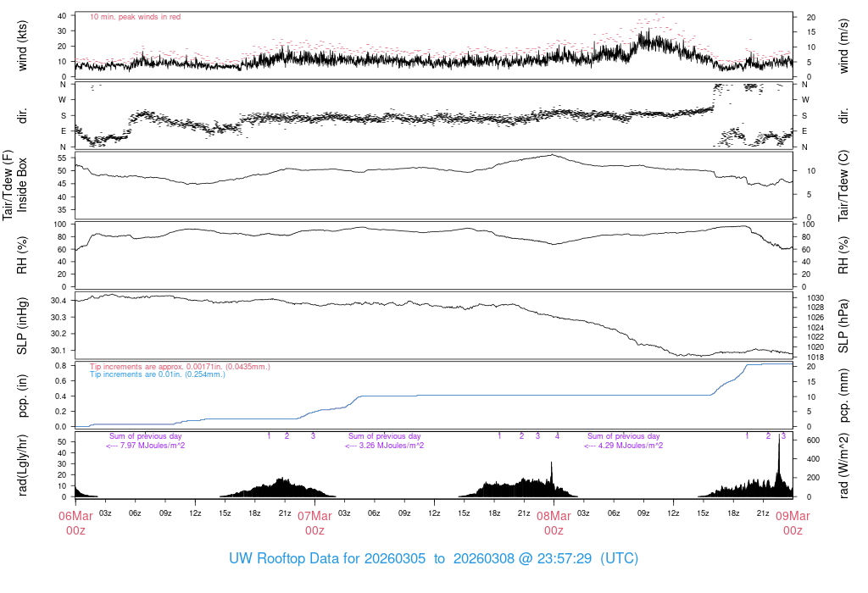Click the 'SLP (inHg)' axis label

(22, 326)
